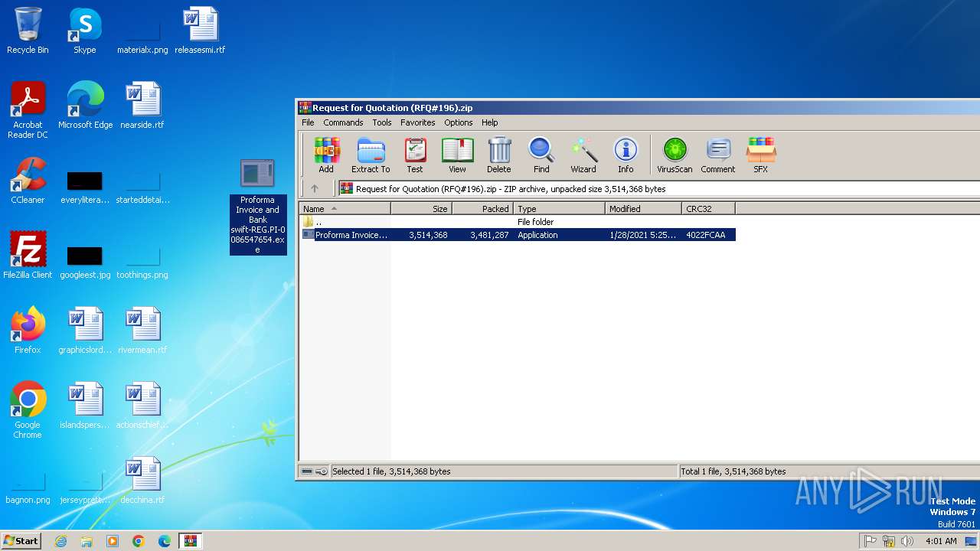Select the parent folder '..' row
The image size is (980, 551).
click(518, 222)
